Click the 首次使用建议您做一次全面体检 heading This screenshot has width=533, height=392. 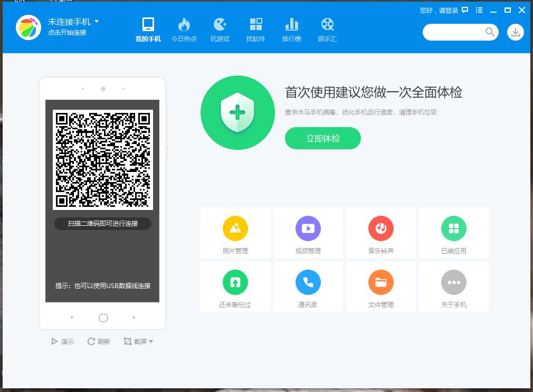click(374, 92)
